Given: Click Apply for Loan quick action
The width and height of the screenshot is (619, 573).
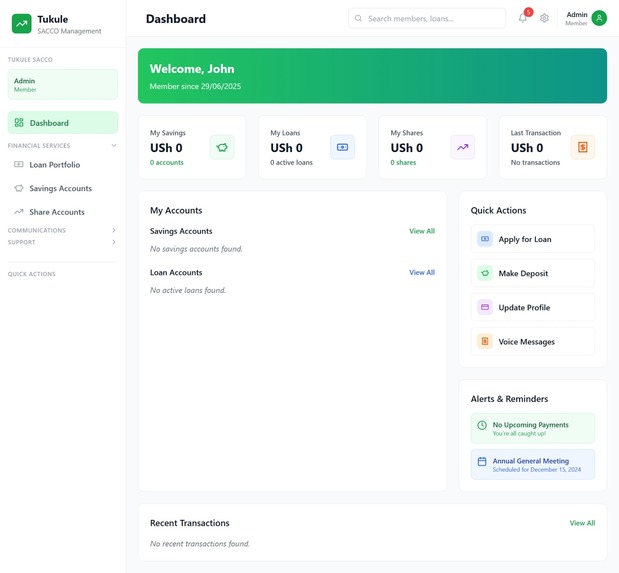Looking at the screenshot, I should click(x=533, y=239).
